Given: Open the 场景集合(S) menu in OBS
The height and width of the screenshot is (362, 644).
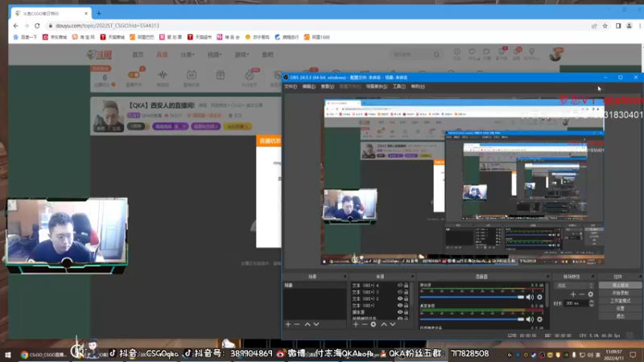Looking at the screenshot, I should [377, 87].
